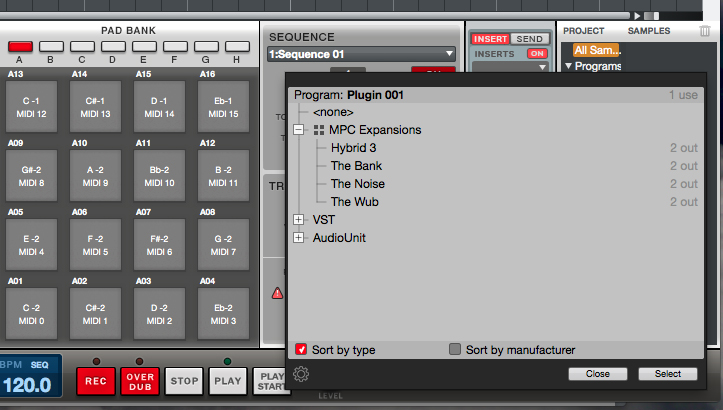Expand the AudioUnit plugin category
This screenshot has height=410, width=723.
click(x=298, y=237)
